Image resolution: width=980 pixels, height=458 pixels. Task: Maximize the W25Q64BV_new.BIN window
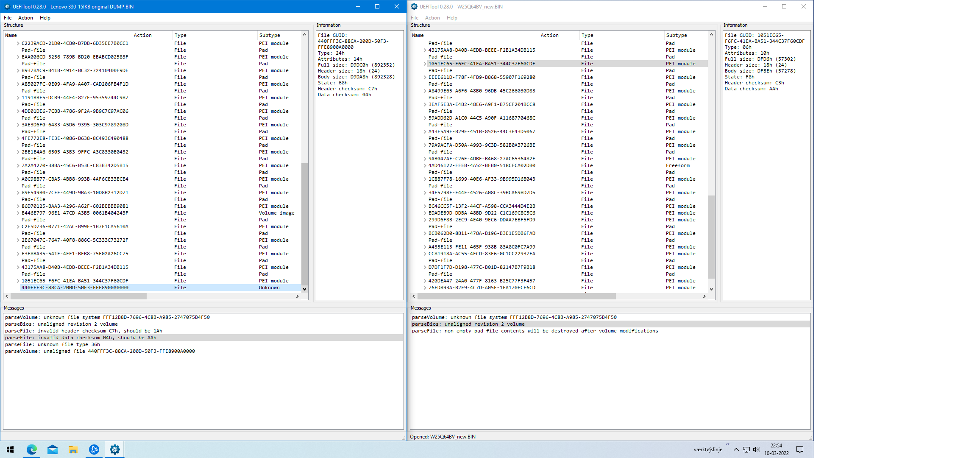tap(784, 6)
